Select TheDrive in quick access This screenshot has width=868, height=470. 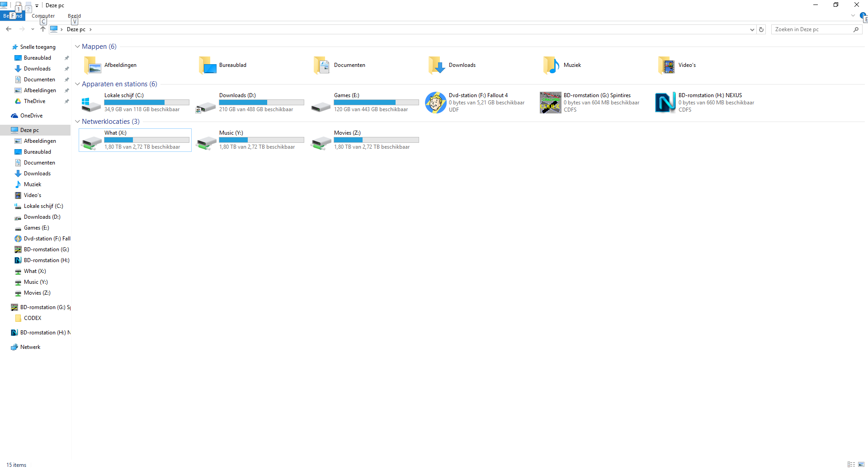click(34, 101)
